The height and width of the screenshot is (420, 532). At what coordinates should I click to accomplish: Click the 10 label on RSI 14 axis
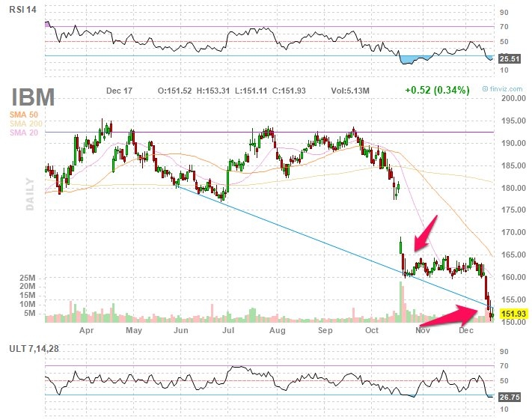[x=504, y=70]
